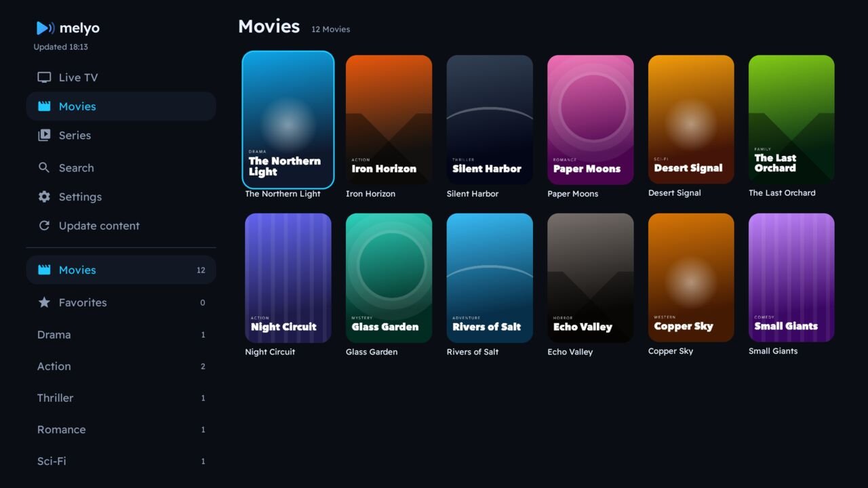Select Movies category with 12 items
868x488 pixels.
121,270
